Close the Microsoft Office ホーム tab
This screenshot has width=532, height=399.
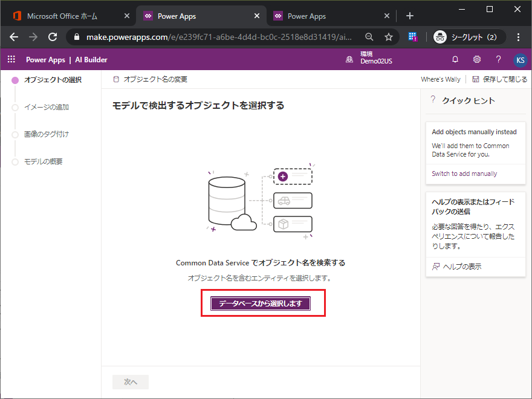[x=126, y=16]
